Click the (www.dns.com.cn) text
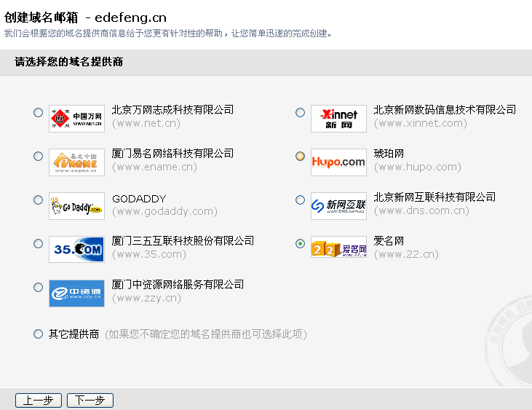Image resolution: width=532 pixels, height=410 pixels. tap(421, 210)
